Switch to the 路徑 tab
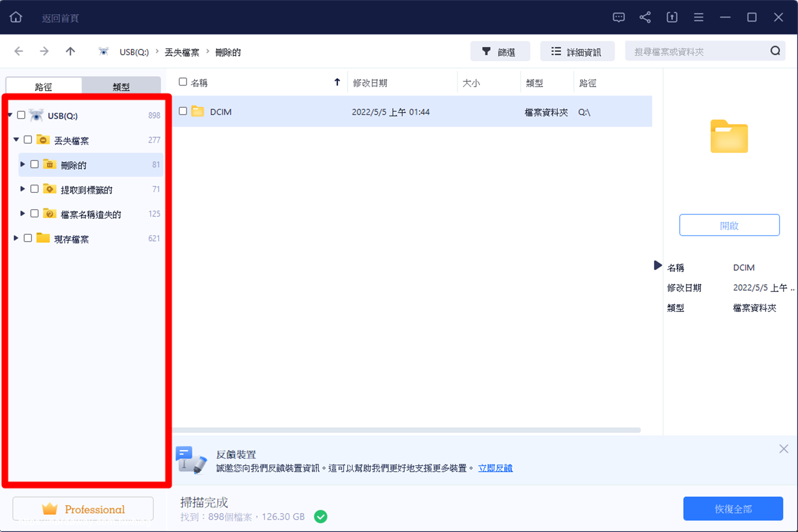 tap(44, 86)
